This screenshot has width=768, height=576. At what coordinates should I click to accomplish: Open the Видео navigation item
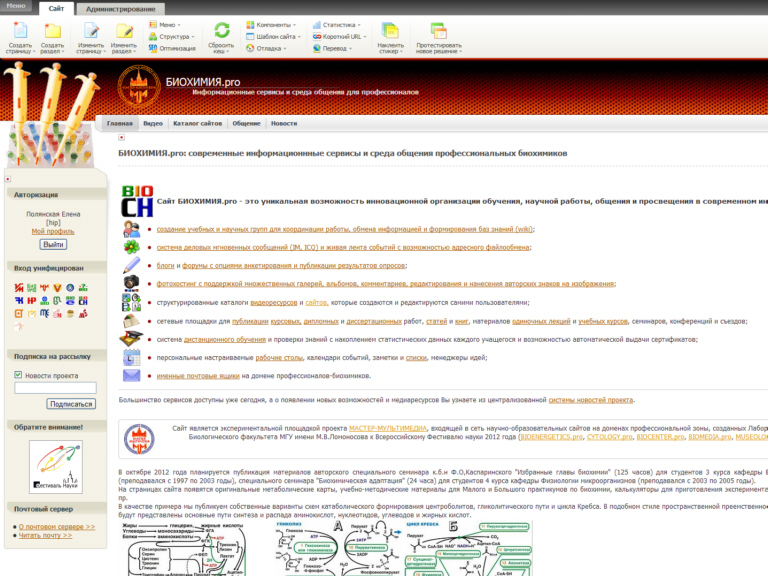pyautogui.click(x=153, y=123)
